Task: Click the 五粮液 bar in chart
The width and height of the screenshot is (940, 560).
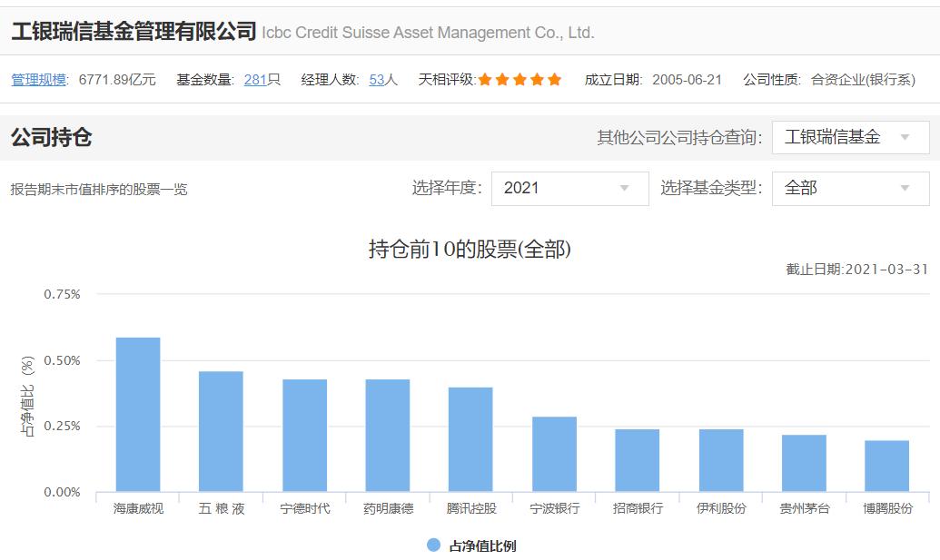Action: (222, 431)
